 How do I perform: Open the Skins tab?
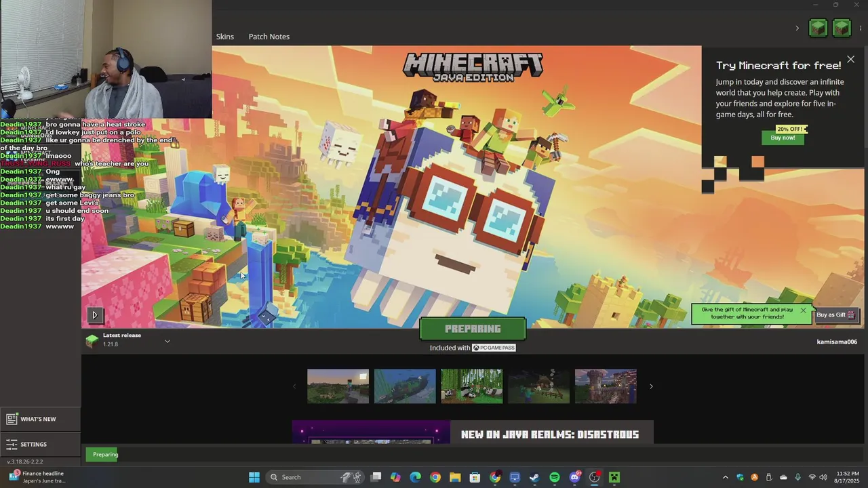[x=224, y=37]
